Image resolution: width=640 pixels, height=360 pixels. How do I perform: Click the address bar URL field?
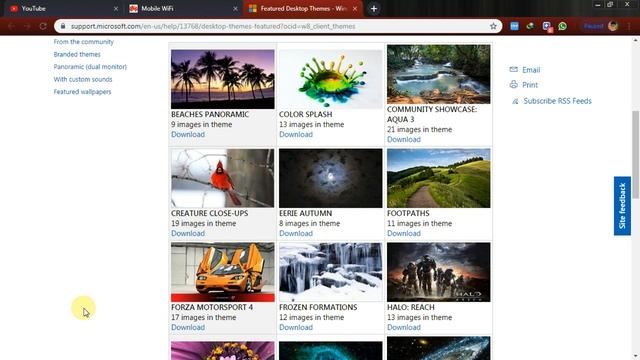(278, 26)
